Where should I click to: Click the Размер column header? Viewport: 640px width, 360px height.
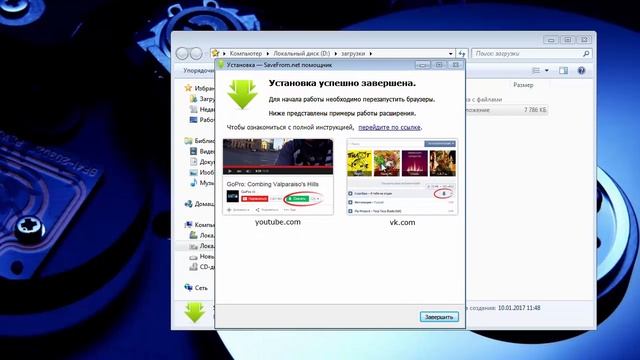coord(523,85)
